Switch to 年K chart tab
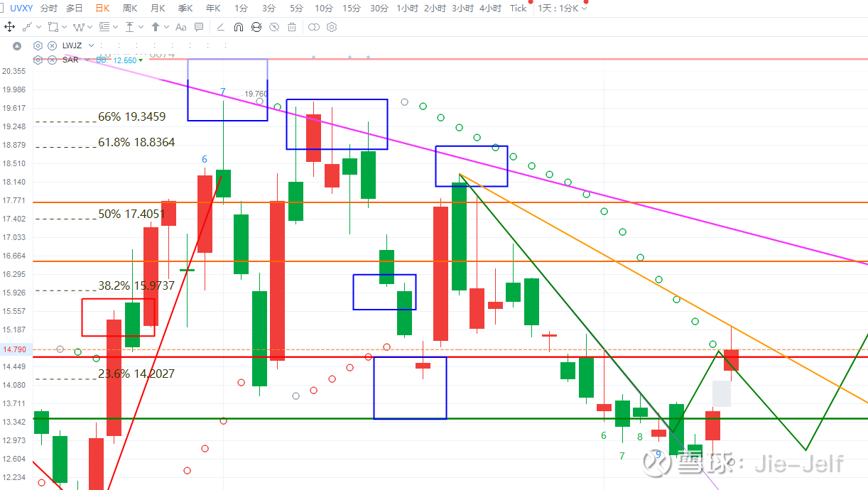The height and width of the screenshot is (490, 868). click(213, 9)
